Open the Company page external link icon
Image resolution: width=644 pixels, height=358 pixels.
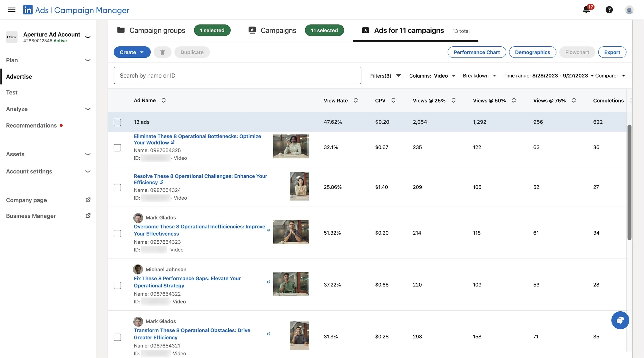point(88,200)
